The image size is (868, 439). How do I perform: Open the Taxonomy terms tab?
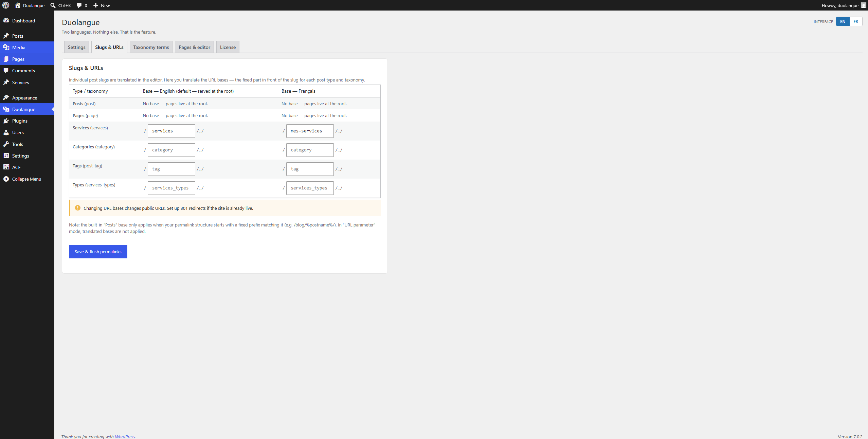151,47
